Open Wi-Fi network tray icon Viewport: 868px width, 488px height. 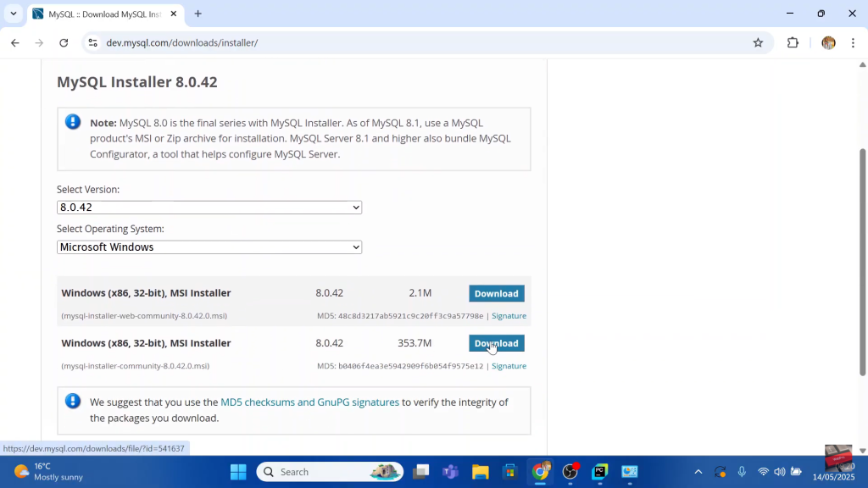pos(764,472)
